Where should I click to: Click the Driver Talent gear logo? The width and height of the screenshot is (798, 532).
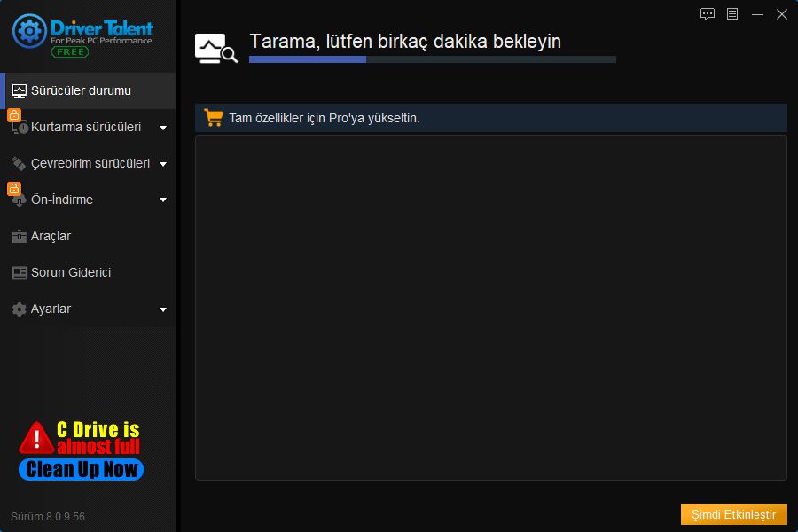[x=29, y=31]
